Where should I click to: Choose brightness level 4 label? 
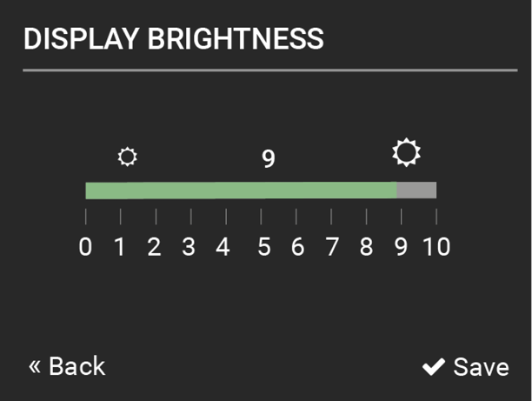tap(223, 246)
